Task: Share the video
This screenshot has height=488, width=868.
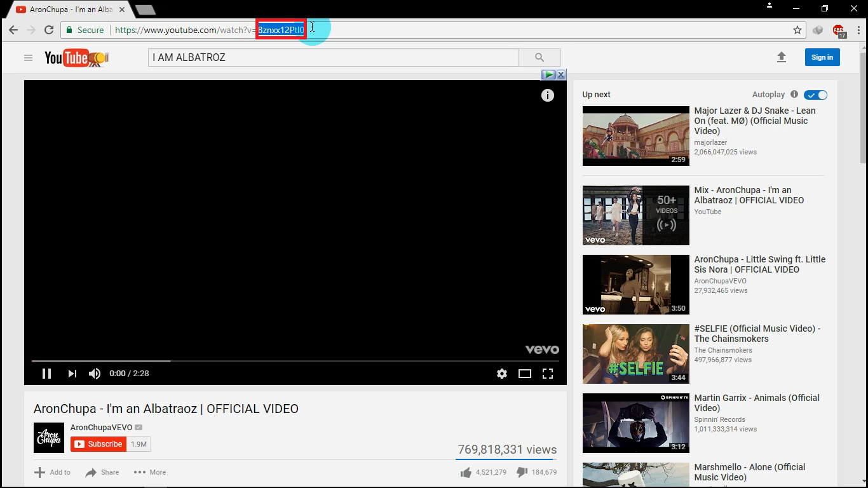Action: [102, 472]
